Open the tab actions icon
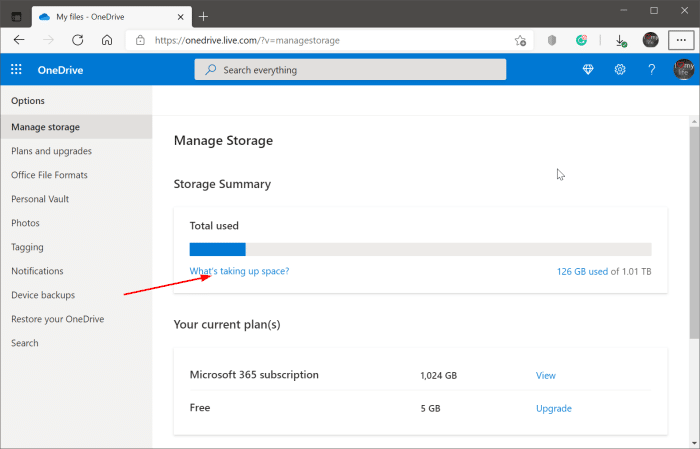The width and height of the screenshot is (700, 449). click(x=16, y=17)
